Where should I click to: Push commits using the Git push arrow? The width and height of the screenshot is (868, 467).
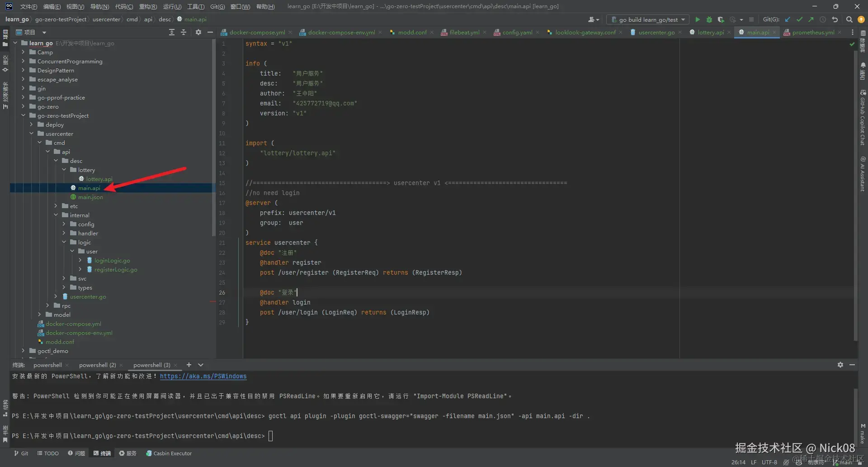tap(811, 19)
